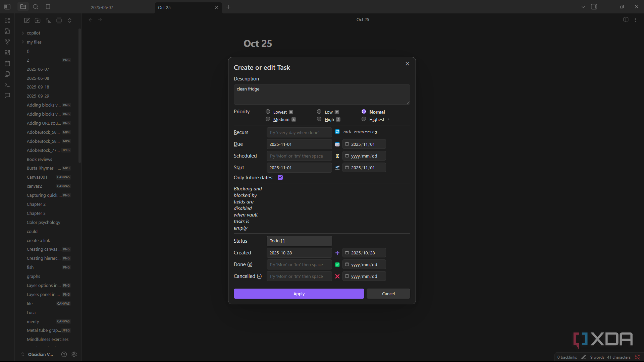Open the Canvas001 canvas file
Screen dimensions: 644x362
[x=49, y=177]
